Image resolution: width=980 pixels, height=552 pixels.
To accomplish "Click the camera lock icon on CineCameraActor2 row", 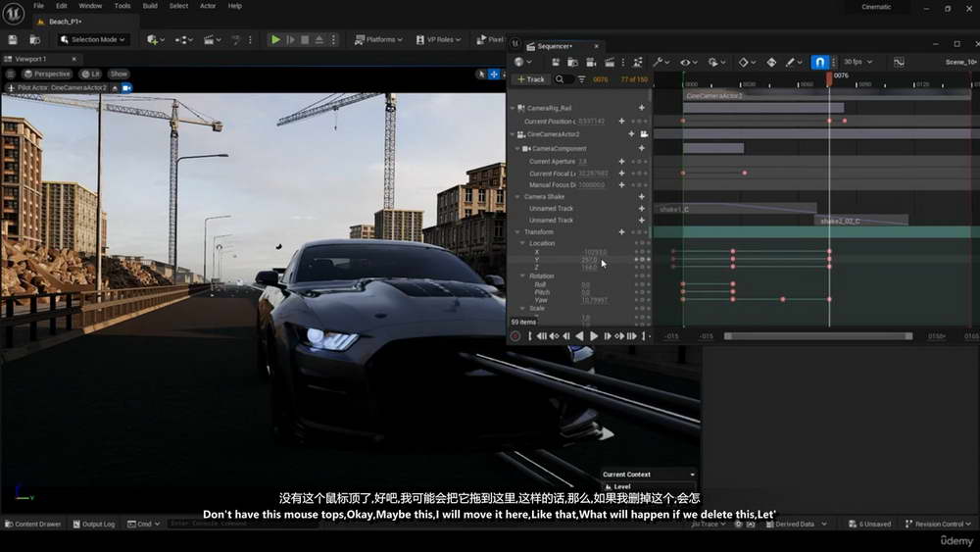I will pyautogui.click(x=644, y=134).
